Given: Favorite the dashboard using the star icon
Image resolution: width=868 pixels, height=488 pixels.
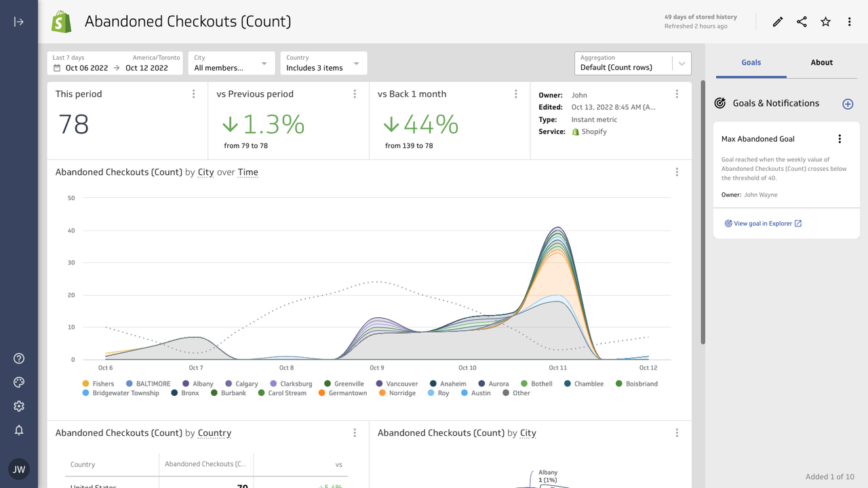Looking at the screenshot, I should 825,21.
